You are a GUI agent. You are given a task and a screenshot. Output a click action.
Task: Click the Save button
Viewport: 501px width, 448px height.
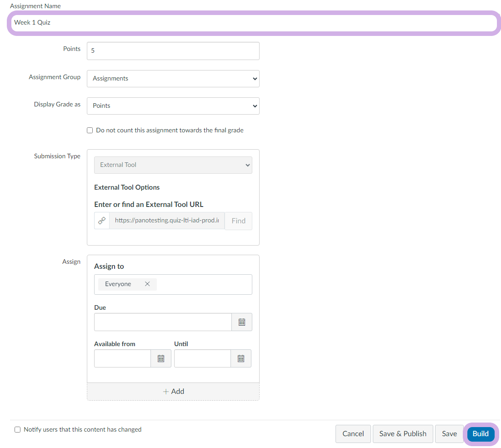(449, 433)
